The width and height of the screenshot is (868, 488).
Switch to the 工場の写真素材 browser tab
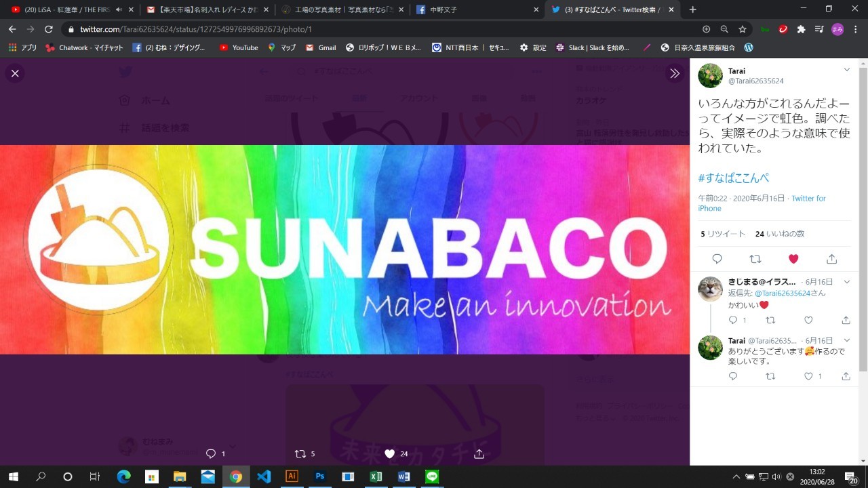[342, 9]
